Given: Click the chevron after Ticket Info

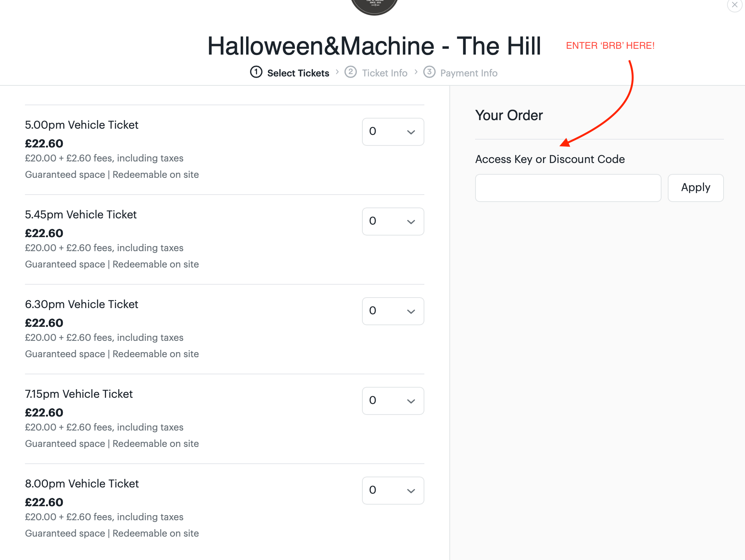Looking at the screenshot, I should 416,72.
